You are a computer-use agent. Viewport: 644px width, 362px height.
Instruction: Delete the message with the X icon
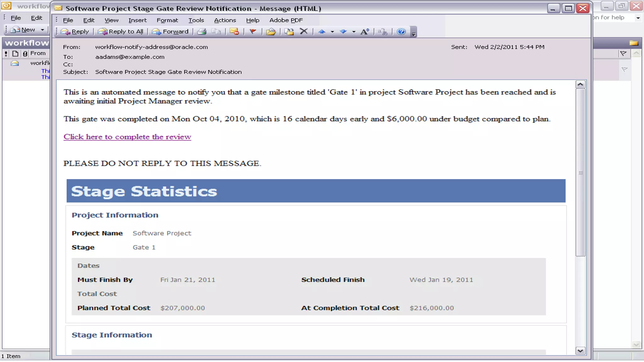click(x=304, y=31)
